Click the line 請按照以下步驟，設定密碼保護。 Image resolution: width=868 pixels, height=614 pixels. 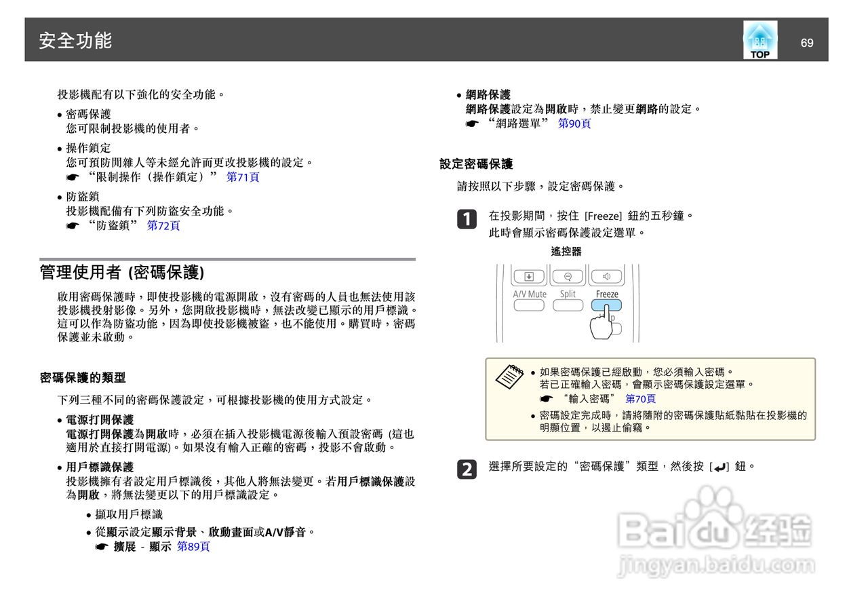(x=541, y=186)
